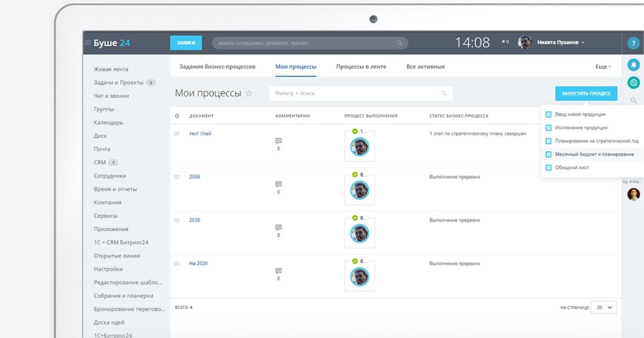Expand the user menu arrow by Никита Пузанов
The width and height of the screenshot is (644, 338).
(x=583, y=43)
